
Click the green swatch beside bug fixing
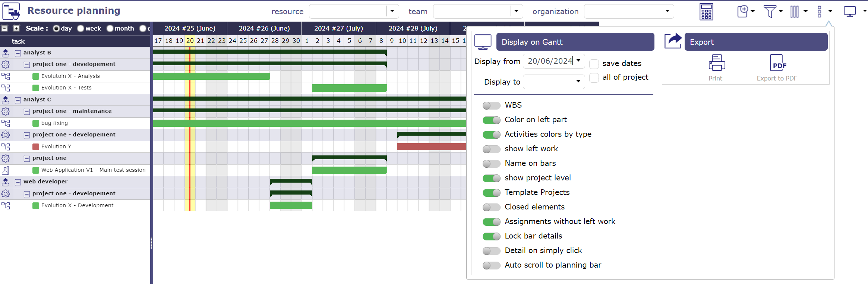[36, 123]
